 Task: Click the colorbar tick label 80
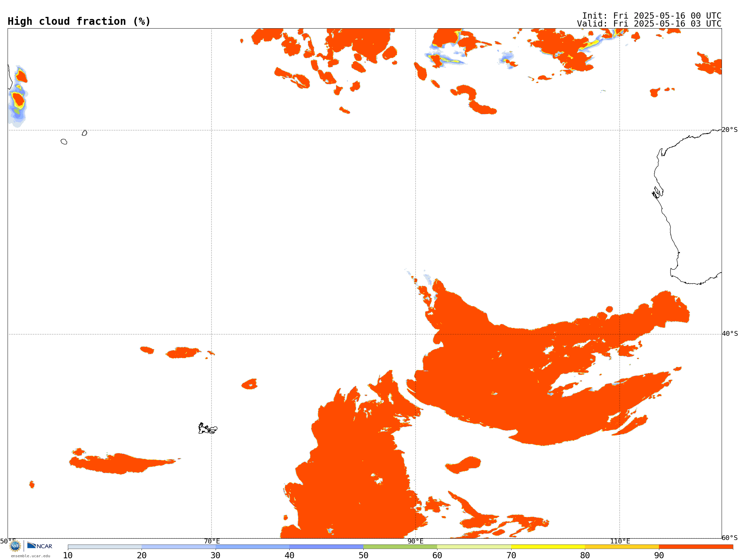pos(585,555)
